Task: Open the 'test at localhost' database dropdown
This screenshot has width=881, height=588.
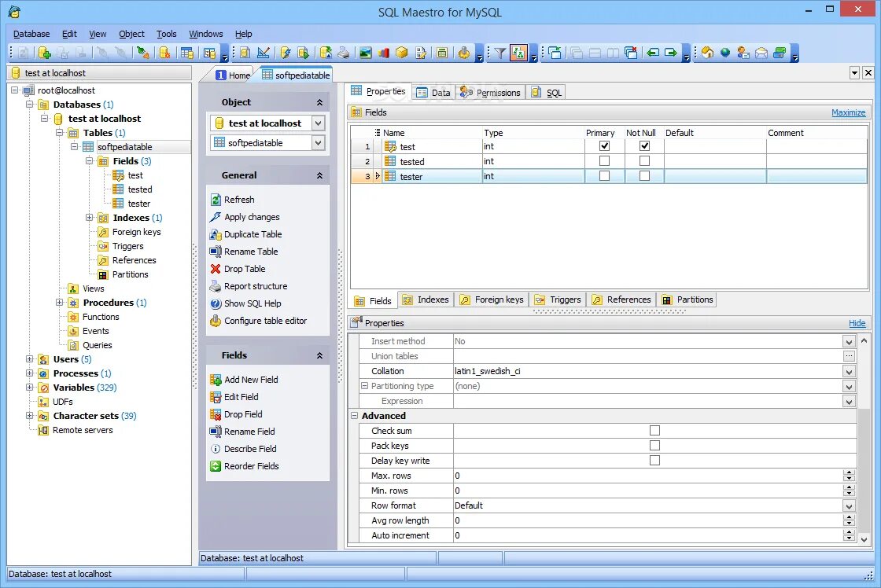Action: pos(318,123)
